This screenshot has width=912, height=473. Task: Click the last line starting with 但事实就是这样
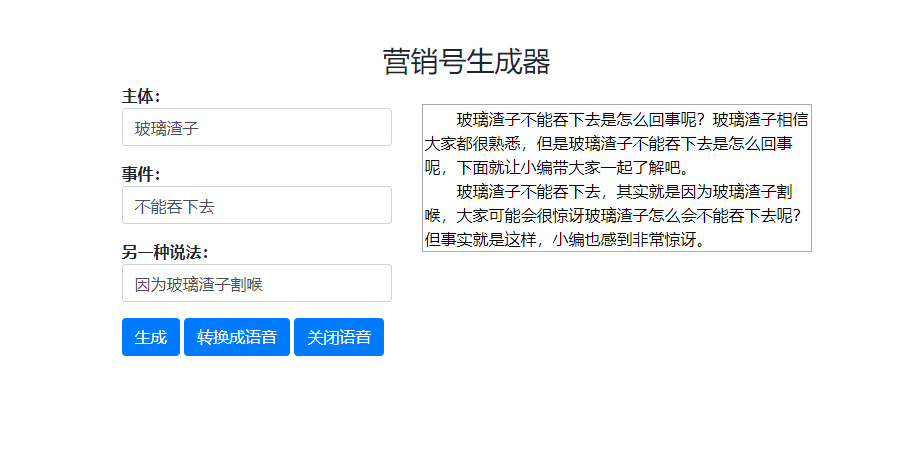[565, 239]
